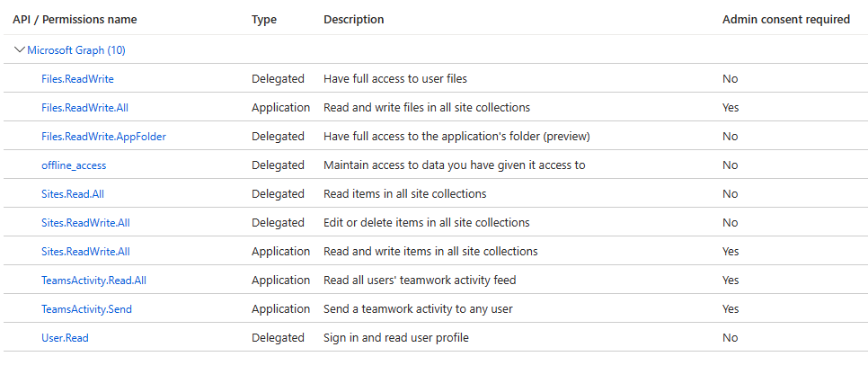Sort by API / Permissions name header
Screen dimensions: 868x392
pyautogui.click(x=75, y=20)
